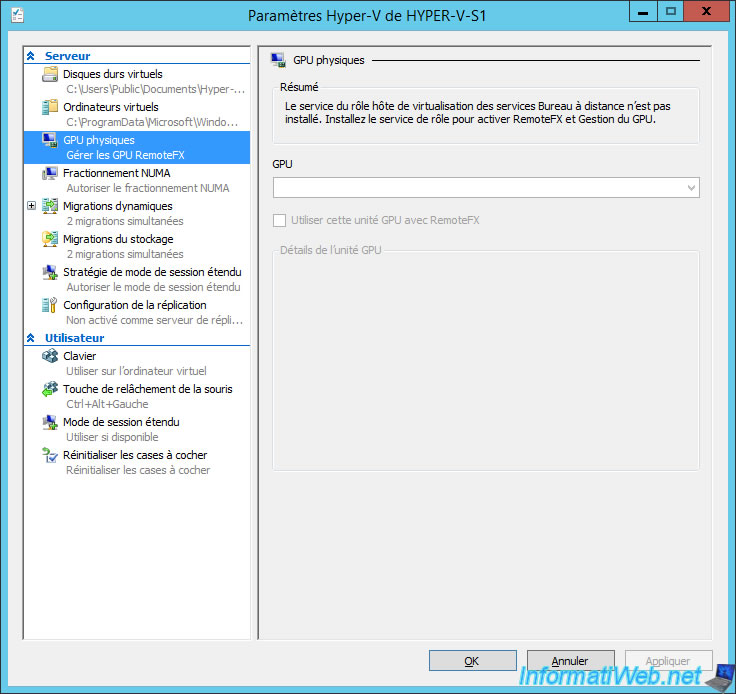Click the GPU physiques header icon in right pane
This screenshot has width=736, height=694.
[278, 60]
